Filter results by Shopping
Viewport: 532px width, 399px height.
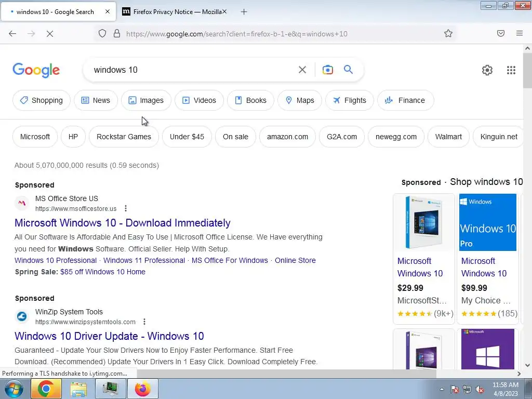42,100
